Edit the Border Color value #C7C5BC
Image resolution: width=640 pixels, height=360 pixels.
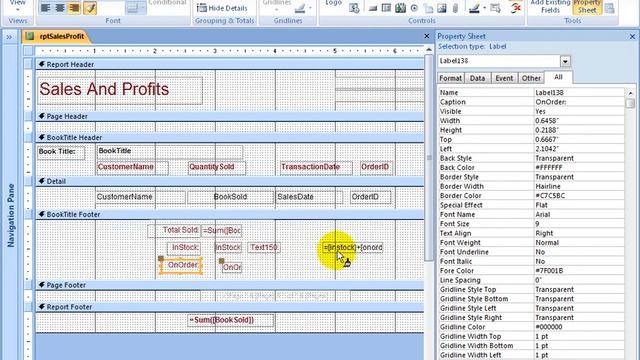tap(579, 196)
